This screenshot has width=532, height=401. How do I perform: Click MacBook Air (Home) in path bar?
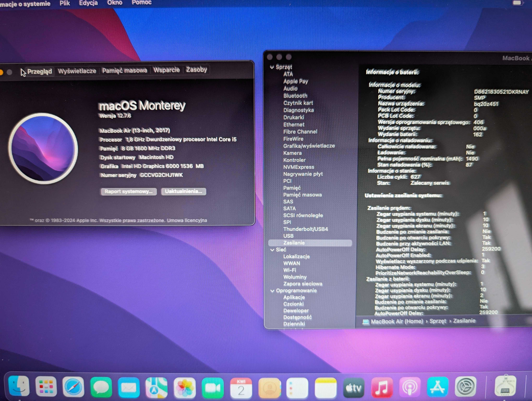point(397,321)
